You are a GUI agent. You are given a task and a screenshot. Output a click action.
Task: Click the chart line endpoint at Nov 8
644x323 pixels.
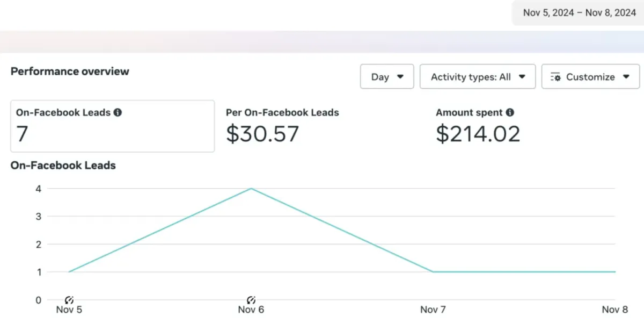point(614,272)
